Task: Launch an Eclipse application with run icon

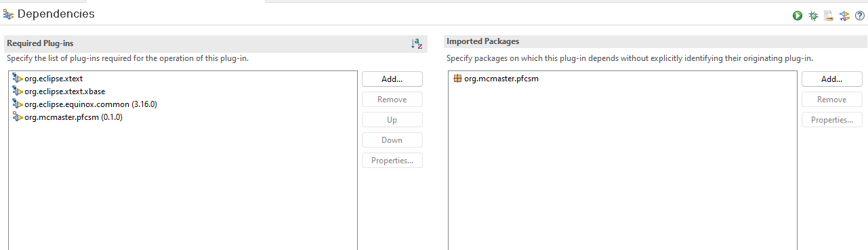Action: coord(798,16)
